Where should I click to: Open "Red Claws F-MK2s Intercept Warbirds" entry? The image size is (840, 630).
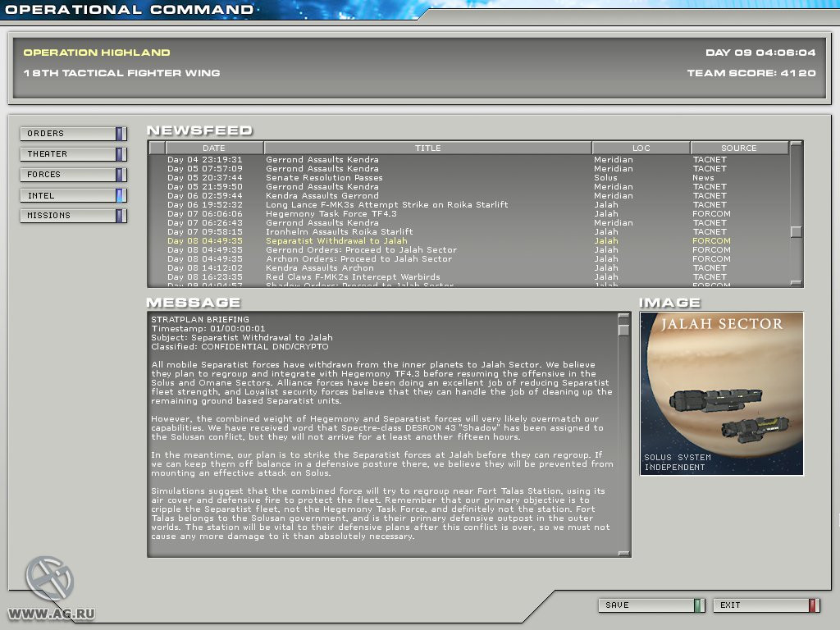click(x=468, y=277)
